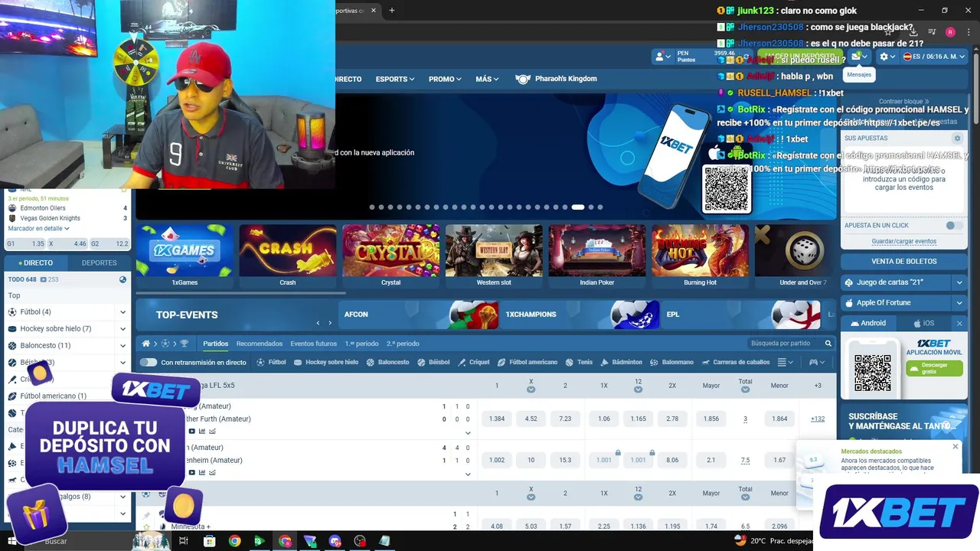Click the trophy icon in breadcrumb
Viewport: 980px width, 551px height.
[184, 344]
